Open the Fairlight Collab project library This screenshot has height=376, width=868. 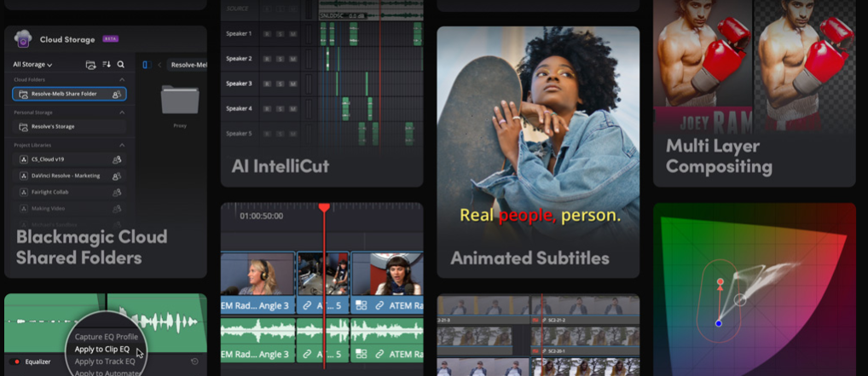pos(49,192)
